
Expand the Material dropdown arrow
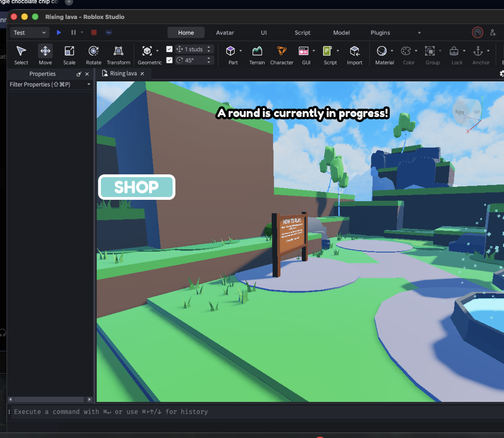392,51
